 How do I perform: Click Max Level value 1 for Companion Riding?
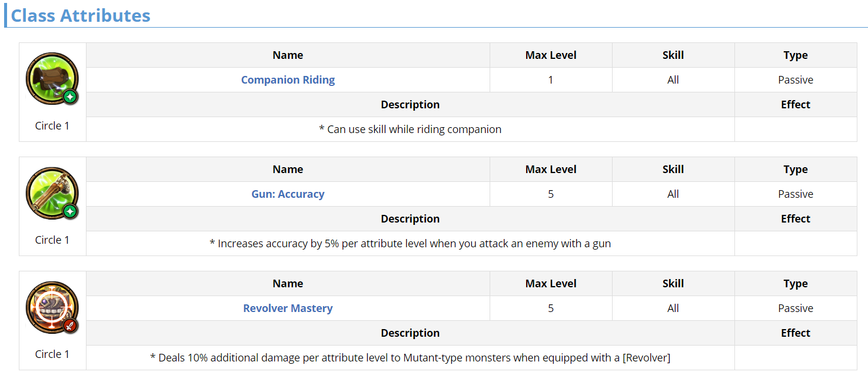[x=551, y=80]
